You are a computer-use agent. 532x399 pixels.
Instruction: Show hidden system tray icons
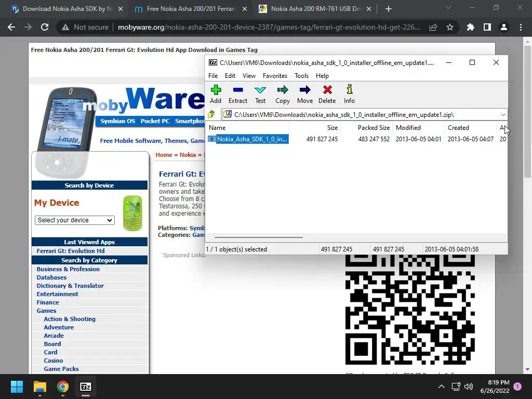442,387
